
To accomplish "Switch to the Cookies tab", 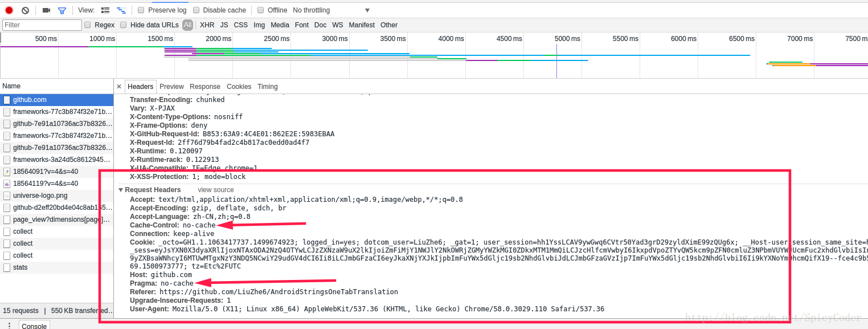I will 239,87.
